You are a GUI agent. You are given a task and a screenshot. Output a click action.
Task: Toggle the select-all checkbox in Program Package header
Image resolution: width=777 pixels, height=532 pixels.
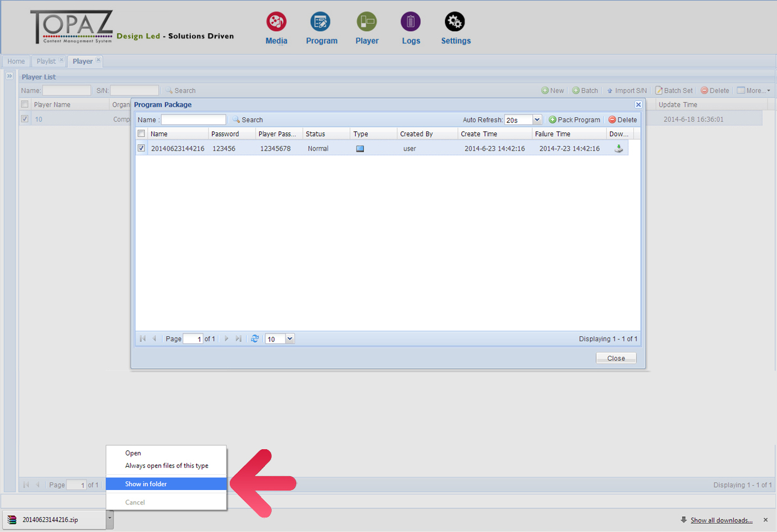click(141, 134)
